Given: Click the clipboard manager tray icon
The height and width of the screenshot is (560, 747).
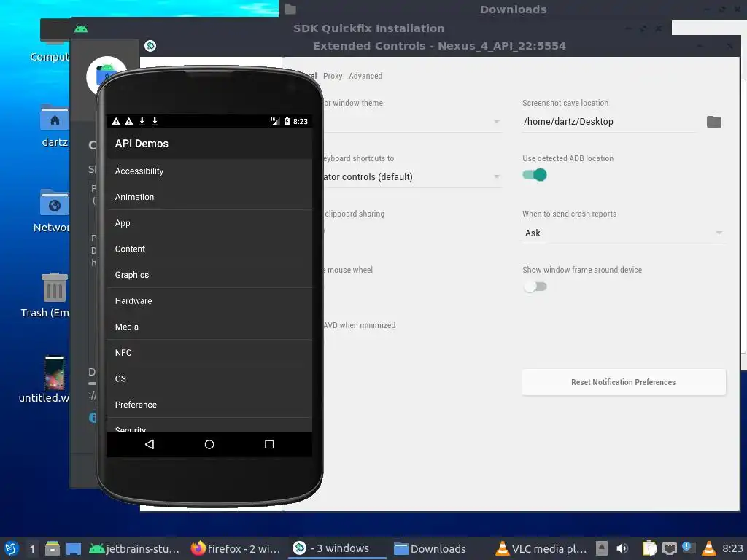Looking at the screenshot, I should point(649,548).
